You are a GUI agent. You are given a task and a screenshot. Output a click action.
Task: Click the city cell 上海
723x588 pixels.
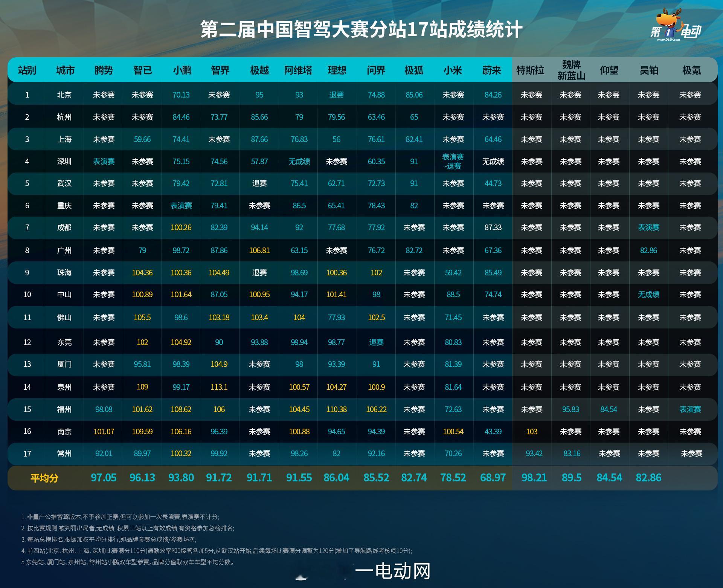click(64, 139)
